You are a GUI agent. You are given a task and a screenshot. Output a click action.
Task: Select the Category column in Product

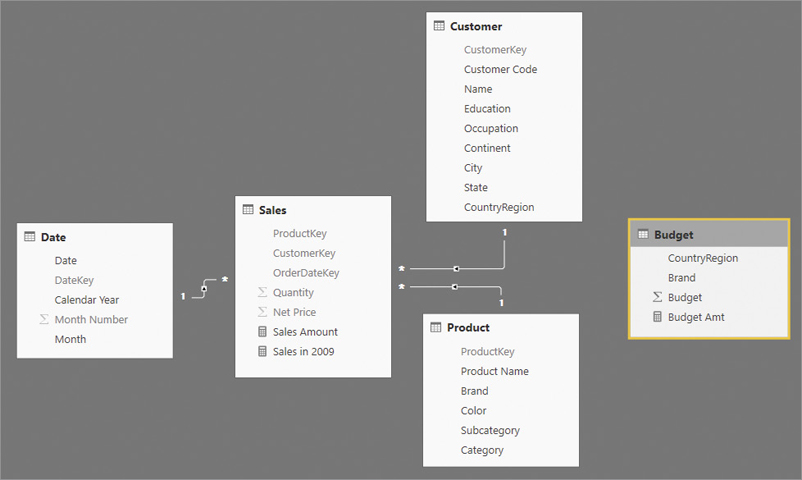coord(482,450)
